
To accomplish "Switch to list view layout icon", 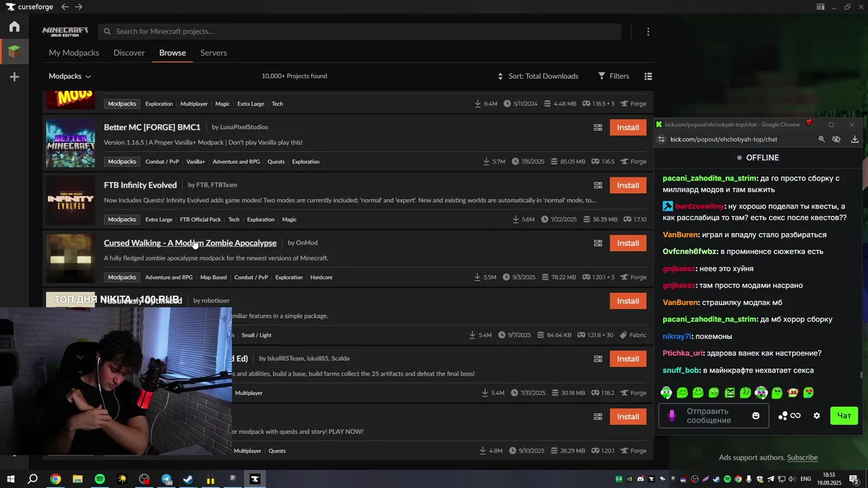I will pyautogui.click(x=648, y=76).
